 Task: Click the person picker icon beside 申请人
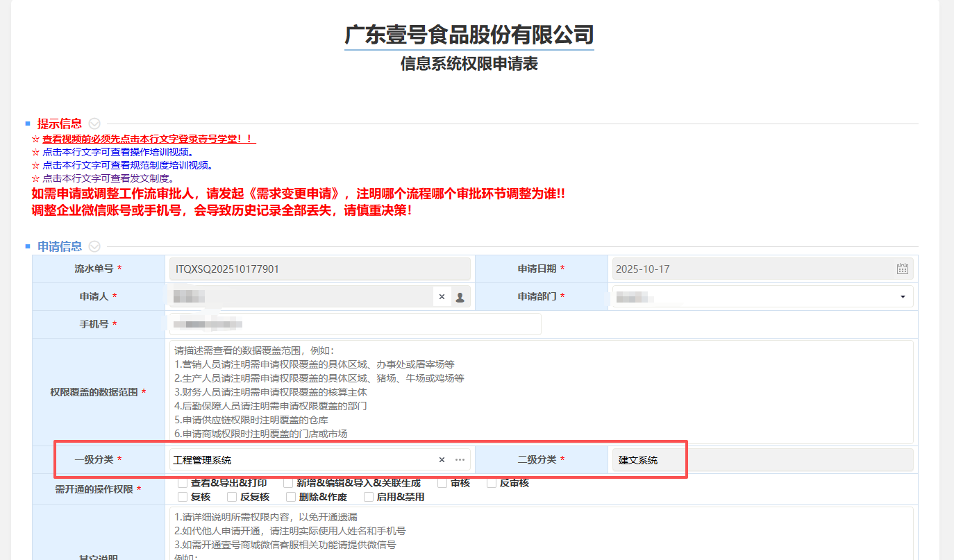click(460, 297)
